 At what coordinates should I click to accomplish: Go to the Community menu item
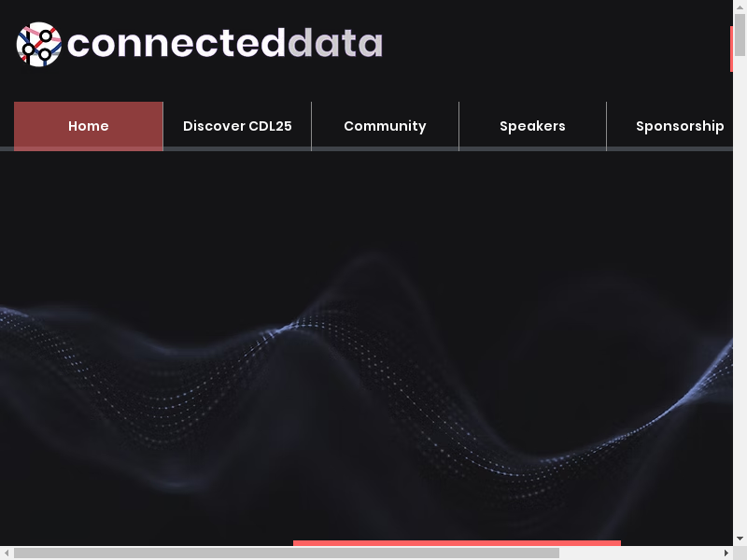(385, 126)
